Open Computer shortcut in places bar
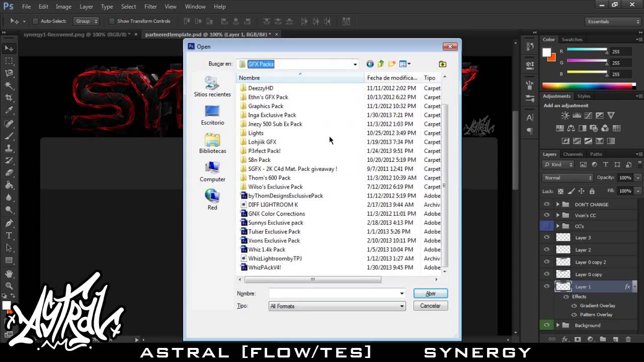Viewport: 644px width, 362px height. click(x=212, y=171)
